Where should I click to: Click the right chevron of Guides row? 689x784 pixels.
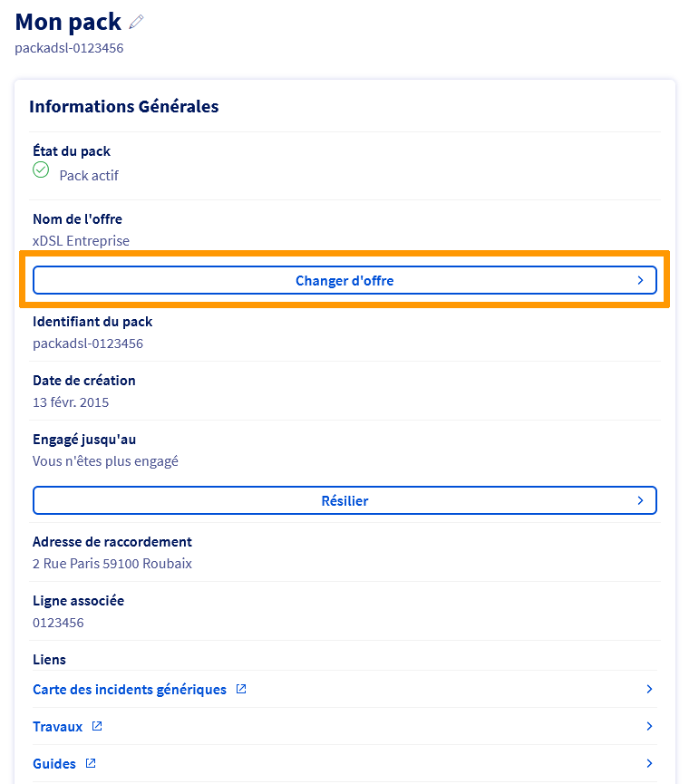pyautogui.click(x=649, y=764)
